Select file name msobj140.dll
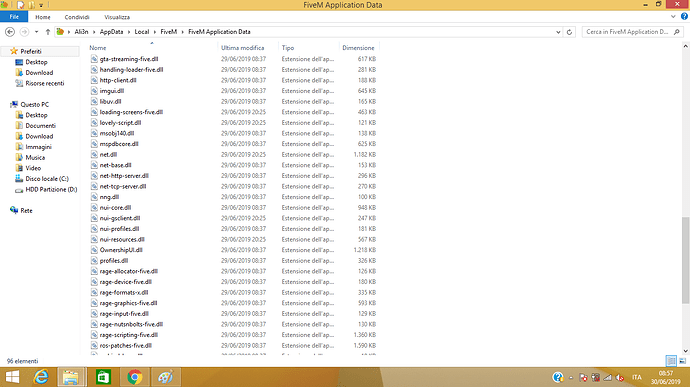Image resolution: width=690 pixels, height=387 pixels. (x=117, y=133)
